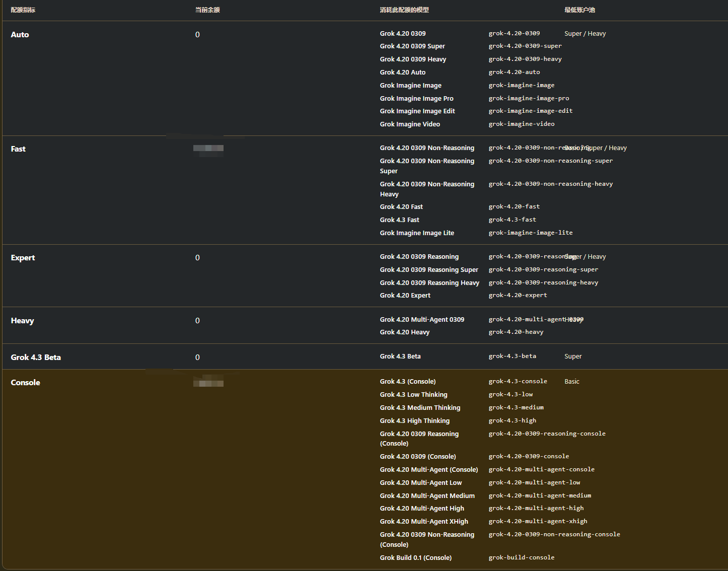Click the 当前余额 column header

click(207, 10)
